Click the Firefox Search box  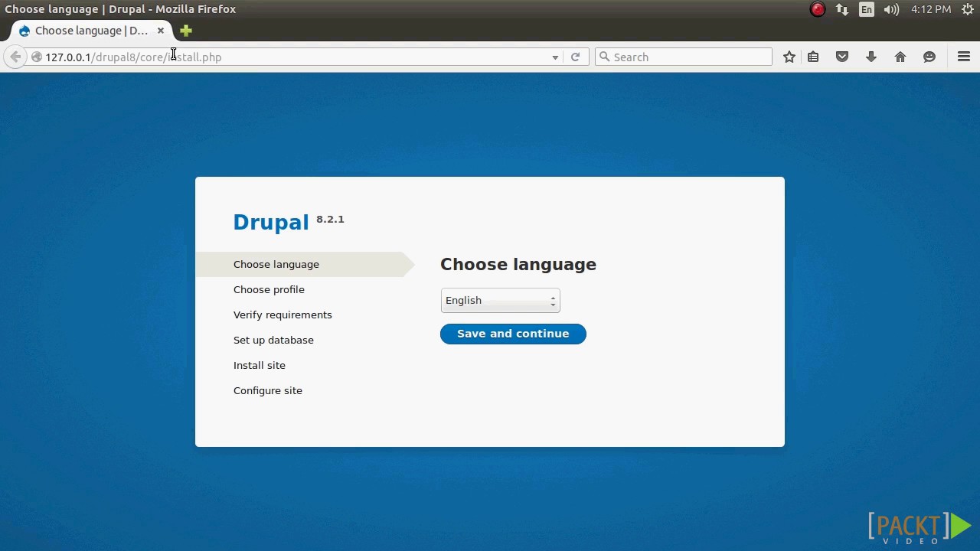tap(684, 57)
